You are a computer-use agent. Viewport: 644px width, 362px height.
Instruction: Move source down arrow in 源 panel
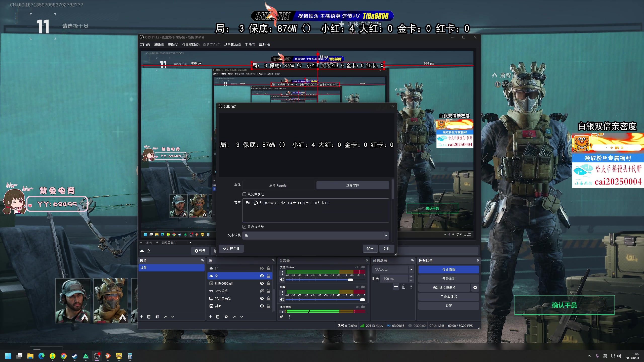(242, 317)
